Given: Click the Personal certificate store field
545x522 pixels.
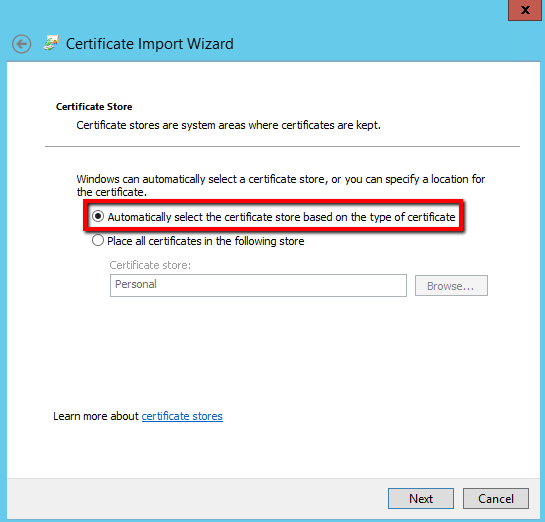Looking at the screenshot, I should [258, 285].
